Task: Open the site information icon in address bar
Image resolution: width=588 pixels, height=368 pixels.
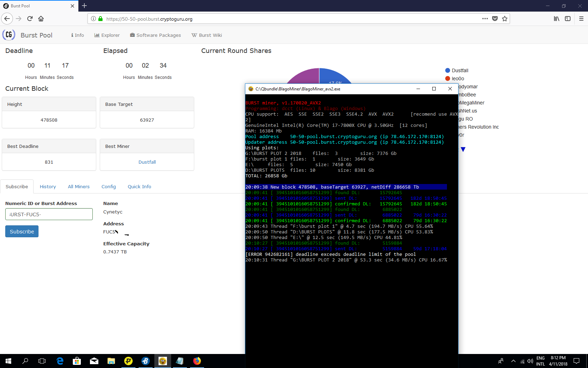Action: click(93, 19)
